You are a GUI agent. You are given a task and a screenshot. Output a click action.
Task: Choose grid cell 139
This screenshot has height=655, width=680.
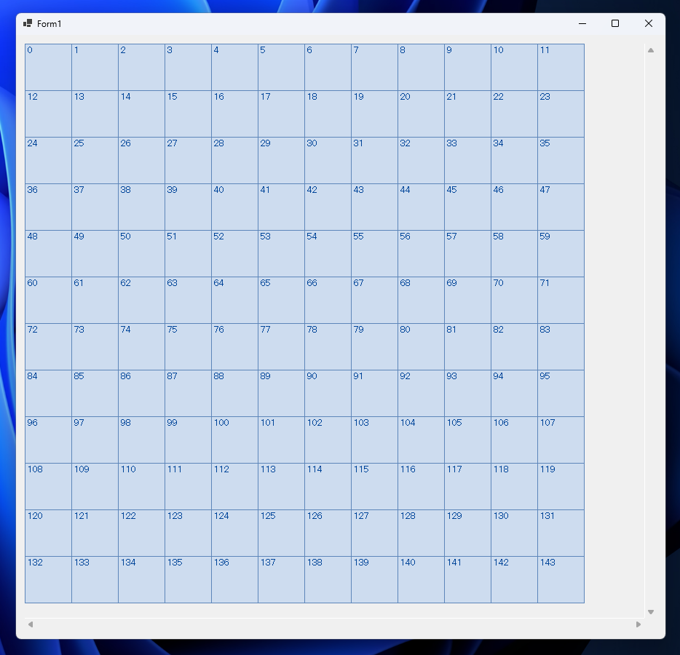coord(374,580)
